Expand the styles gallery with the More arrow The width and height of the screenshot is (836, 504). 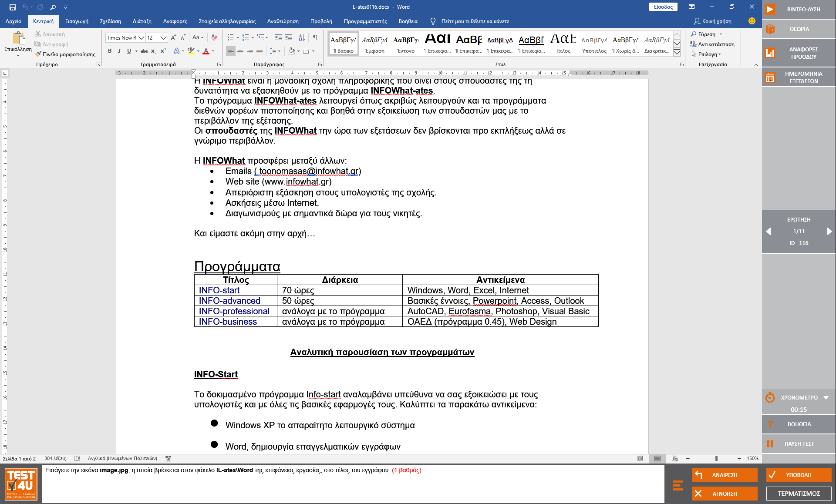[x=677, y=53]
